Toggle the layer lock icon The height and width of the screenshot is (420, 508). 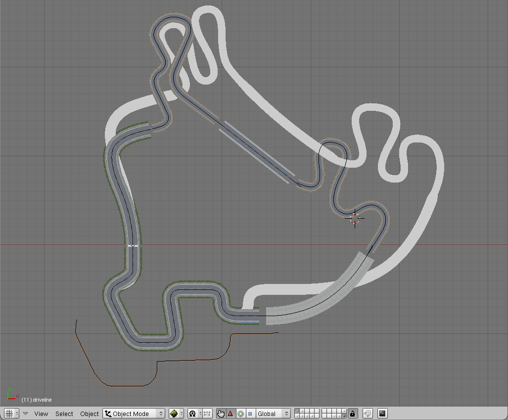coord(352,414)
